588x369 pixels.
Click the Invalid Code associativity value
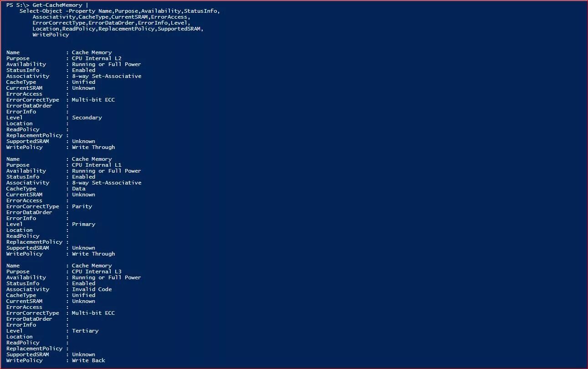point(92,289)
